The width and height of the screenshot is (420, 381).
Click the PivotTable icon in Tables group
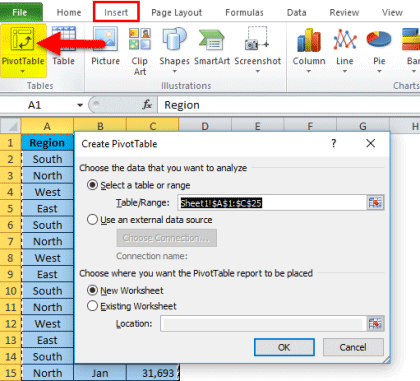pos(22,39)
